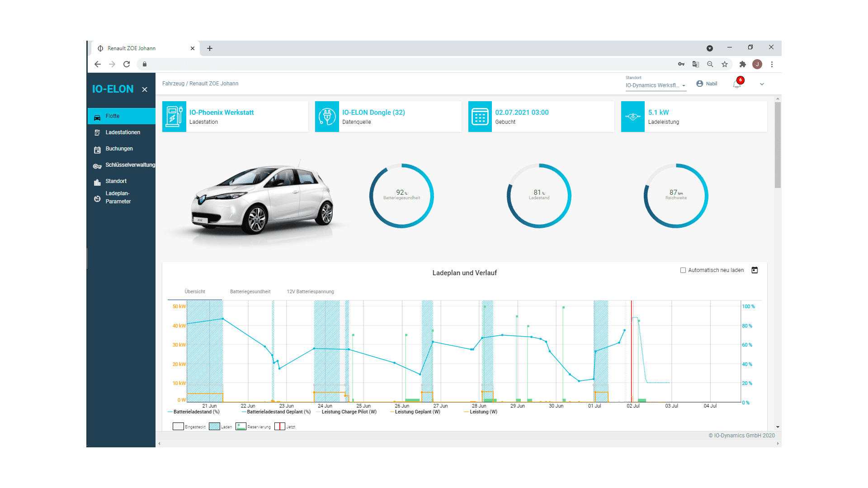The height and width of the screenshot is (488, 868).
Task: Click the Gebucht calendar tile icon
Action: click(480, 117)
